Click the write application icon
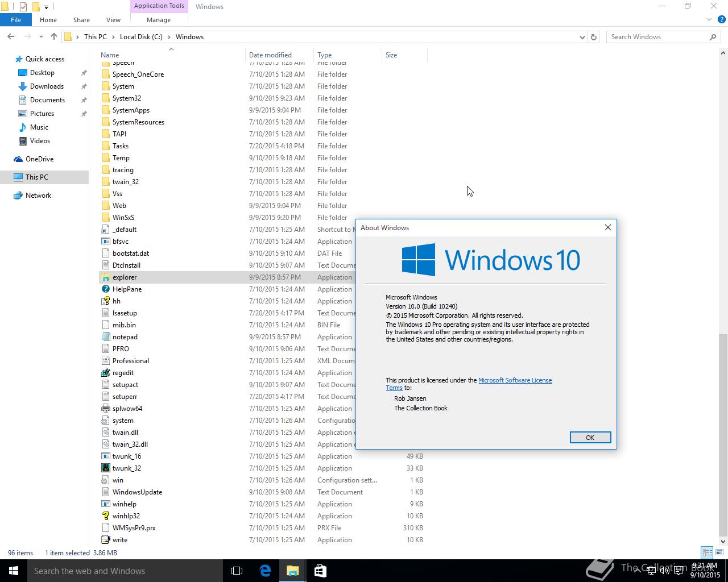 (x=105, y=540)
